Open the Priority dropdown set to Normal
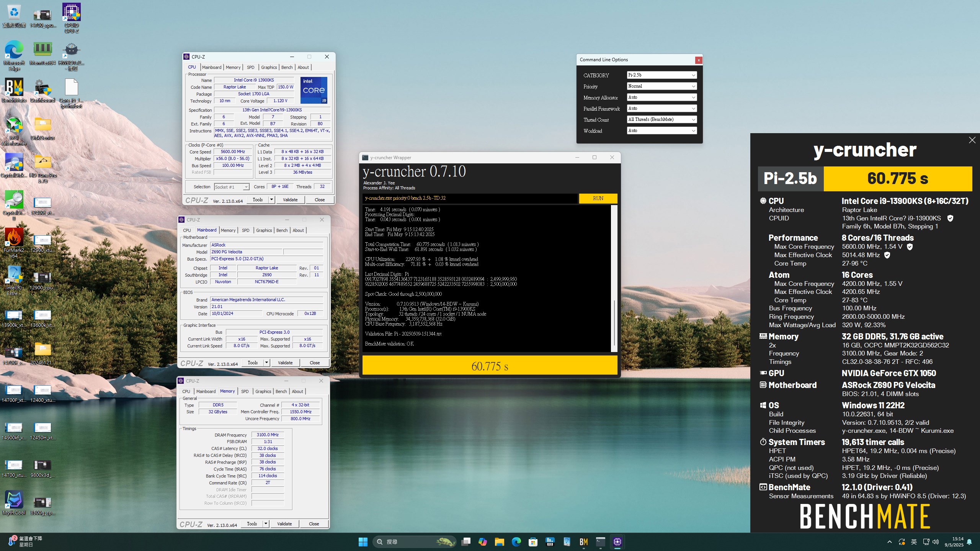Screen dimensions: 980x551 coord(661,86)
